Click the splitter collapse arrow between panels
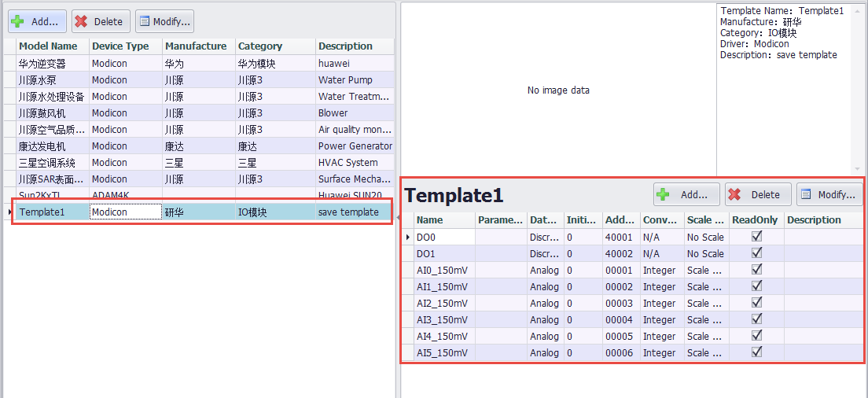Viewport: 868px width, 398px height. pyautogui.click(x=398, y=216)
